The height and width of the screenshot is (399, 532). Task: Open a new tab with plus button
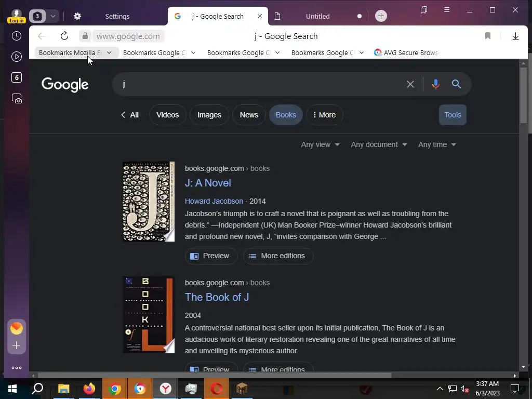pyautogui.click(x=381, y=16)
